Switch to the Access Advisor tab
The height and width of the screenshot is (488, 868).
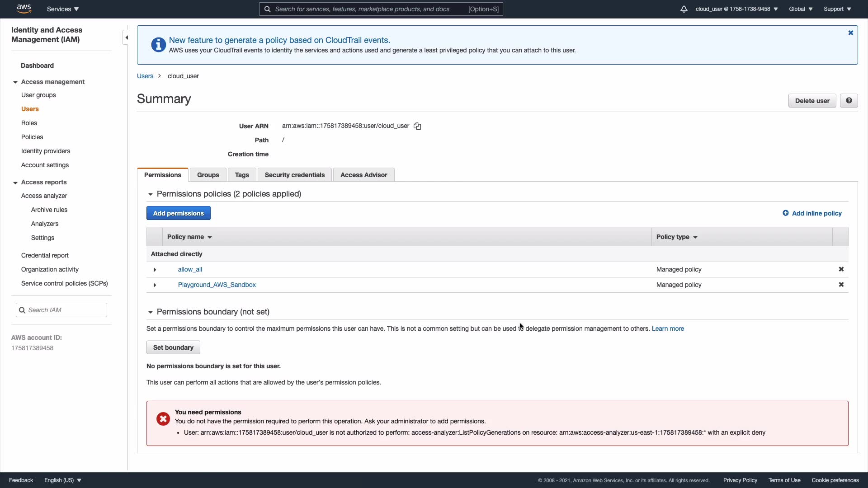click(363, 175)
